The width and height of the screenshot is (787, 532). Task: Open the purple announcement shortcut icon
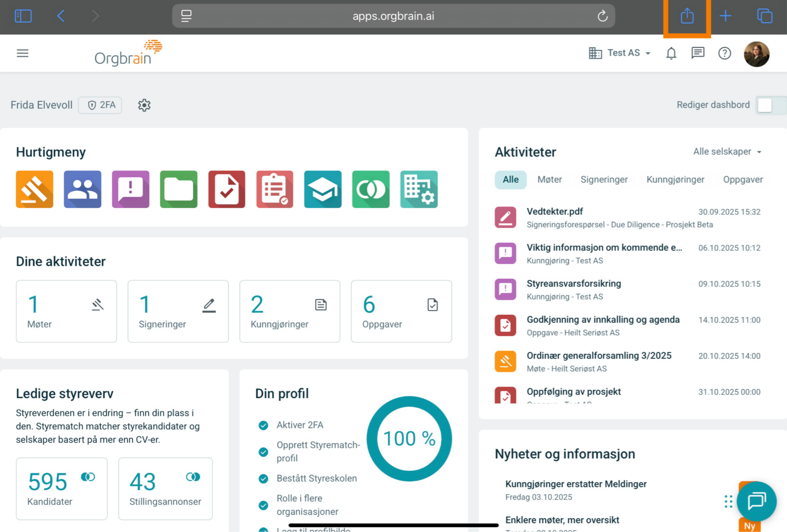(131, 189)
